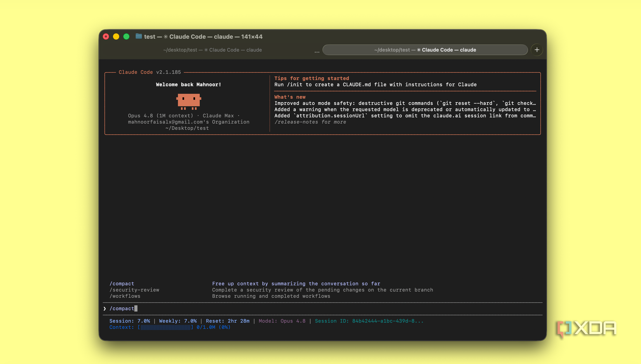Click the "What's new" heading
The image size is (641, 364).
click(290, 97)
